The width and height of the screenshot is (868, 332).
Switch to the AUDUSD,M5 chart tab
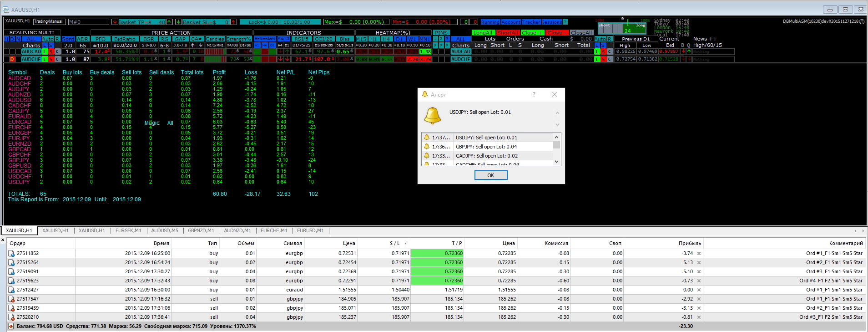pos(165,230)
